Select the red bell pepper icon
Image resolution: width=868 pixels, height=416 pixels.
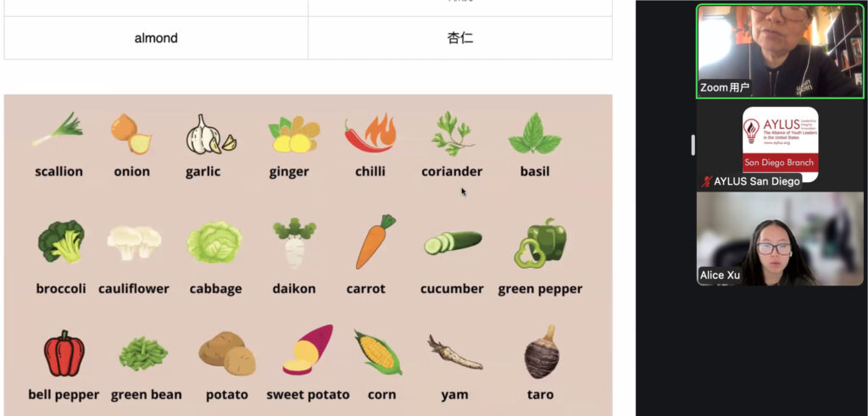(x=64, y=353)
